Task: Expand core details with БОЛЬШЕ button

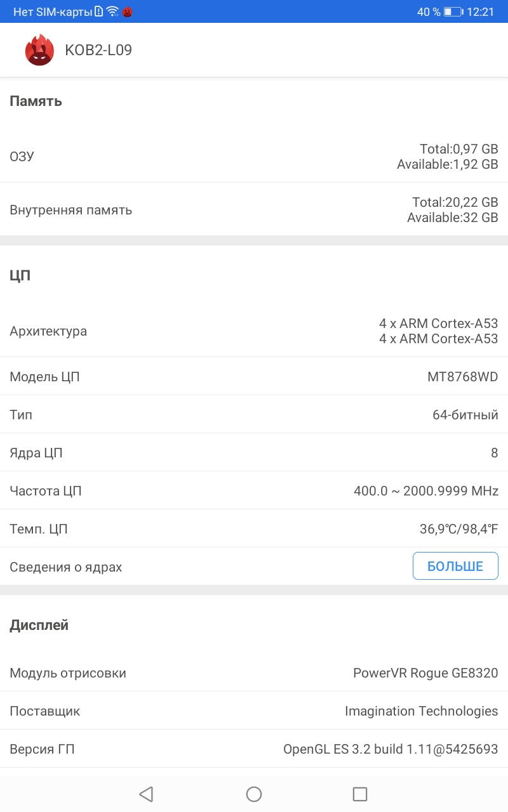Action: point(455,566)
